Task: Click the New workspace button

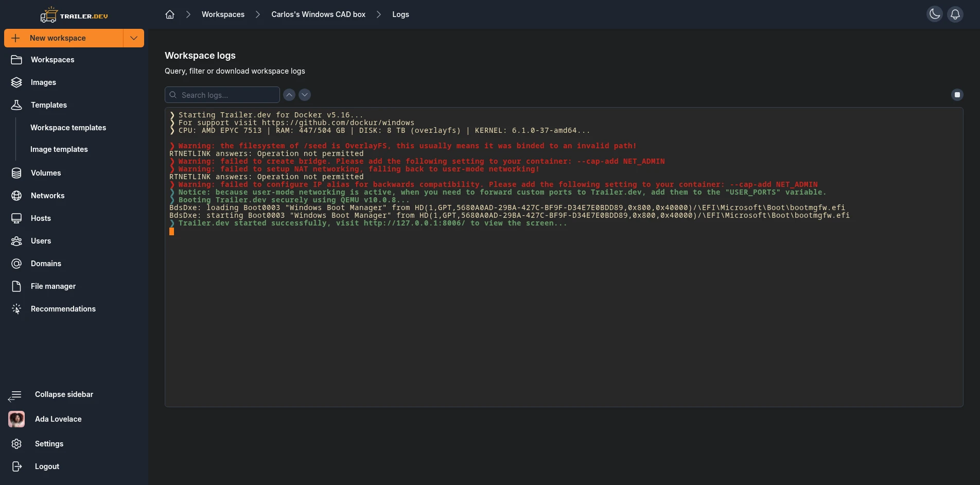Action: pos(64,38)
